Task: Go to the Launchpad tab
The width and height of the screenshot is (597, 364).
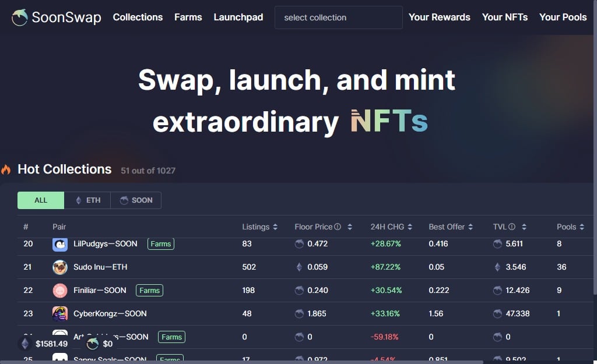Action: (238, 17)
